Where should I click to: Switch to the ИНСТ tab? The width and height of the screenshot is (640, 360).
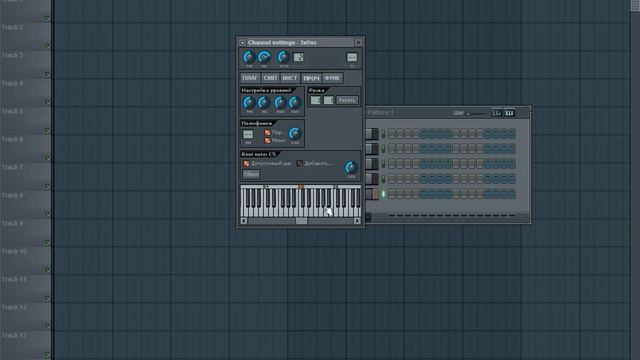point(290,78)
